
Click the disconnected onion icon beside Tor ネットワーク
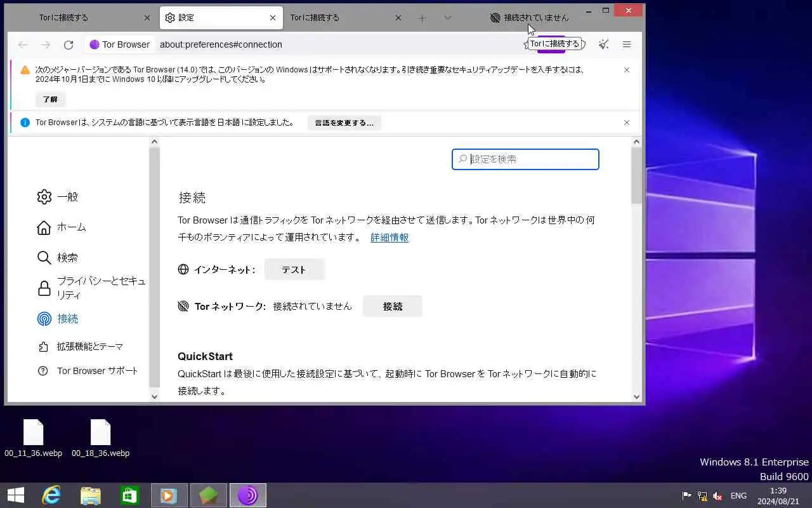(x=183, y=307)
